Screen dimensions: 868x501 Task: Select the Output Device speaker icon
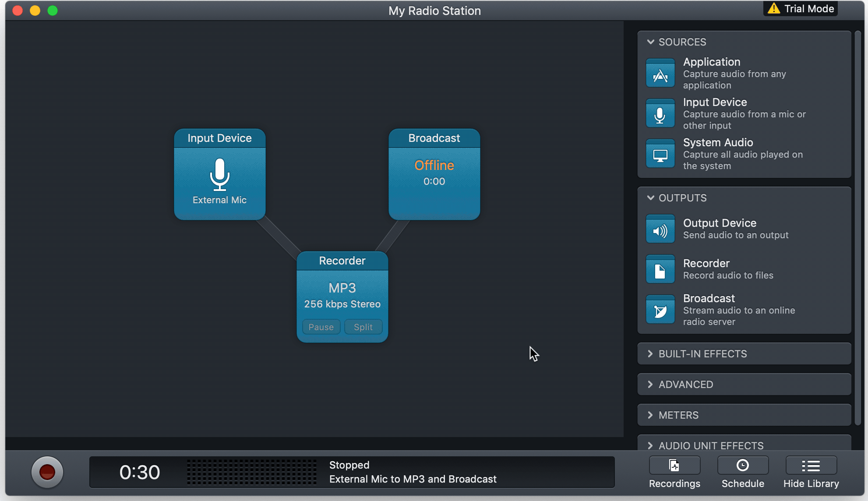[x=660, y=229]
